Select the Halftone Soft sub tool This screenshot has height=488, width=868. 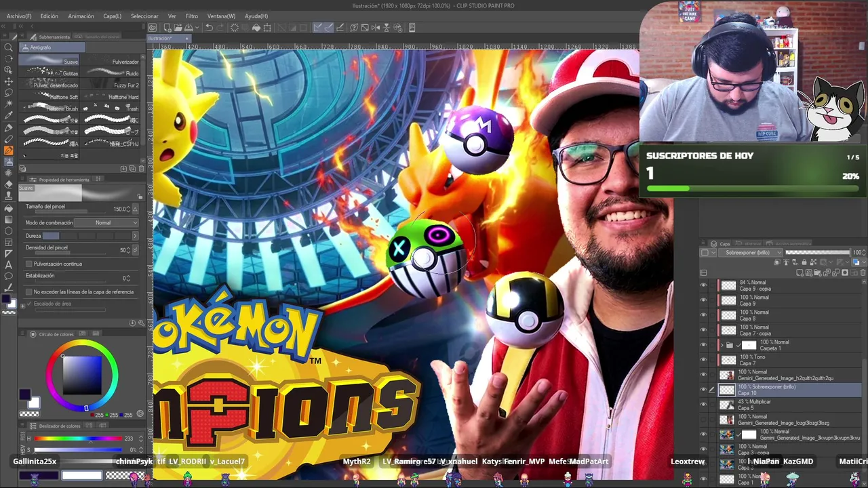(49, 97)
